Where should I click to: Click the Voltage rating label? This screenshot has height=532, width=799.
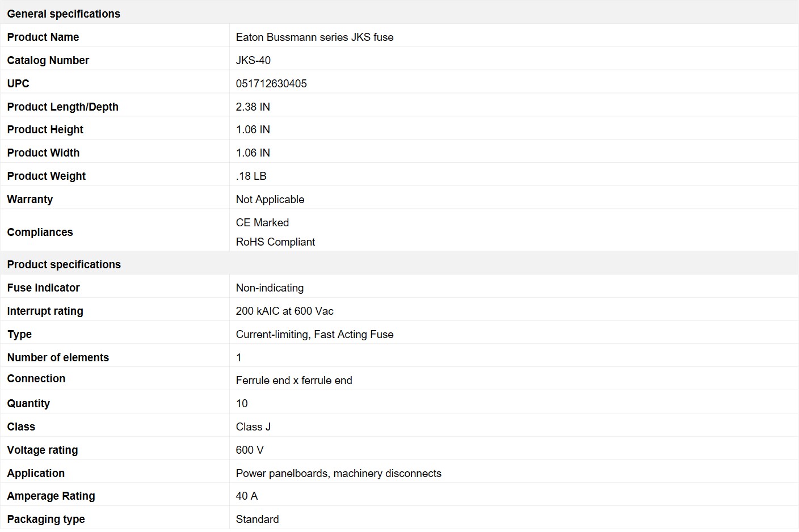tap(43, 450)
